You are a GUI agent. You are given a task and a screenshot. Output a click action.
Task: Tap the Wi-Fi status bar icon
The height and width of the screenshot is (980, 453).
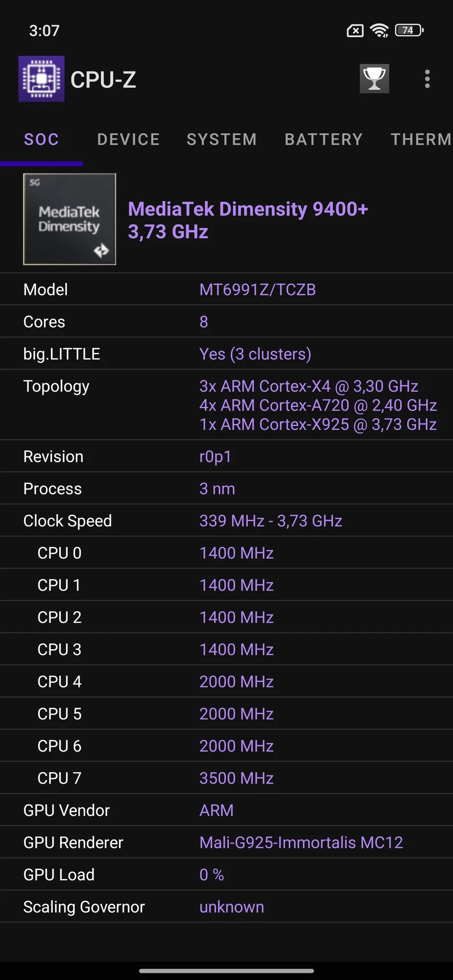tap(379, 31)
